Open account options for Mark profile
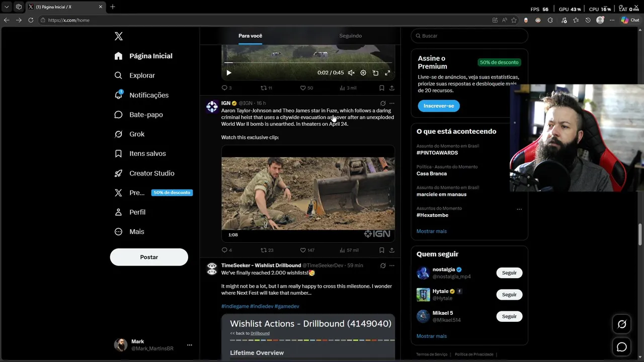This screenshot has width=644, height=362. point(189,345)
